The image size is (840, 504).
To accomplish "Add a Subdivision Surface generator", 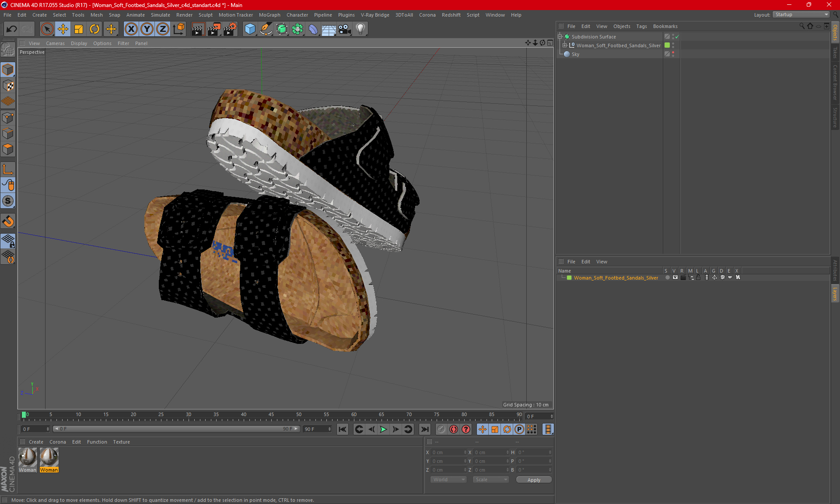I will (x=282, y=29).
